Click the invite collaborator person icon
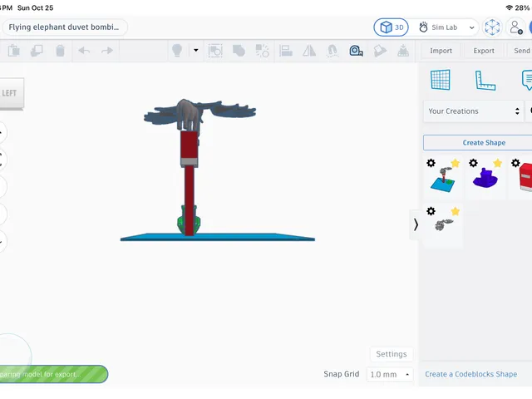This screenshot has width=532, height=399. (x=515, y=27)
